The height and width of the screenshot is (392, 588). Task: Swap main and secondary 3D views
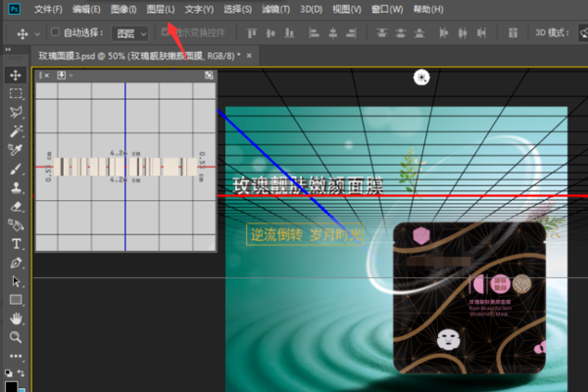point(209,75)
